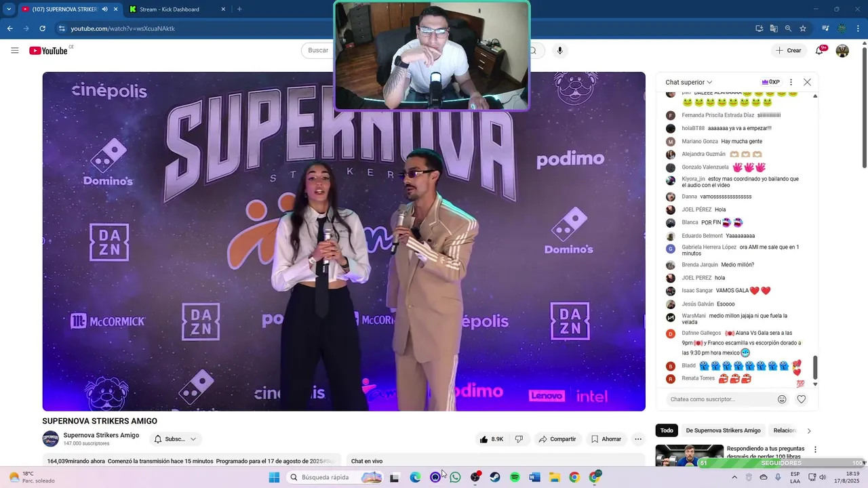The width and height of the screenshot is (868, 488).
Task: Open options for the recommended video
Action: coord(815,449)
